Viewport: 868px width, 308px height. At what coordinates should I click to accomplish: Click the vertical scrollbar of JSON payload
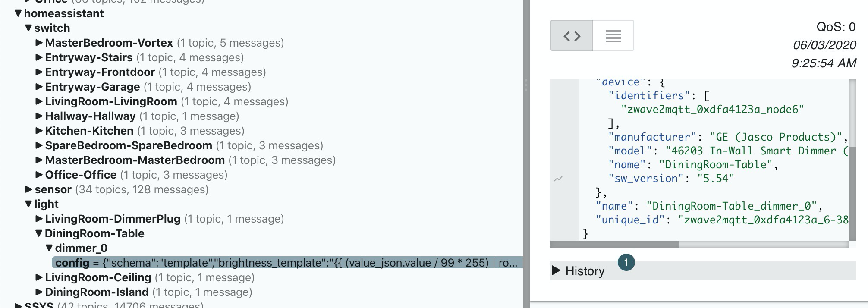pyautogui.click(x=852, y=193)
